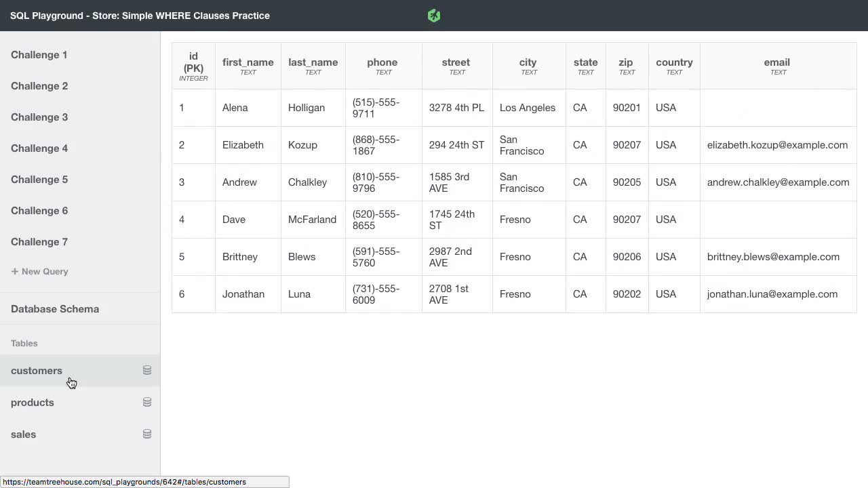This screenshot has height=488, width=868.
Task: Switch to Challenge 4
Action: (x=39, y=148)
